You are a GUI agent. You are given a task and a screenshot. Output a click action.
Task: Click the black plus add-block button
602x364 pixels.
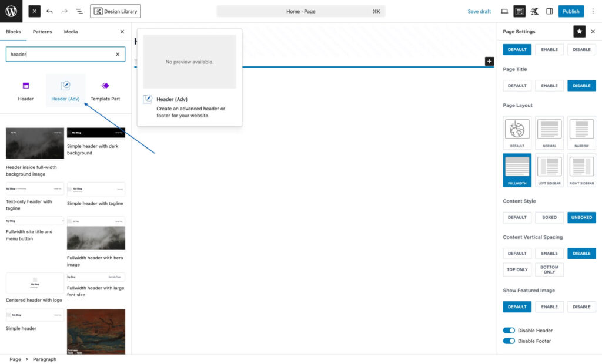(x=489, y=61)
